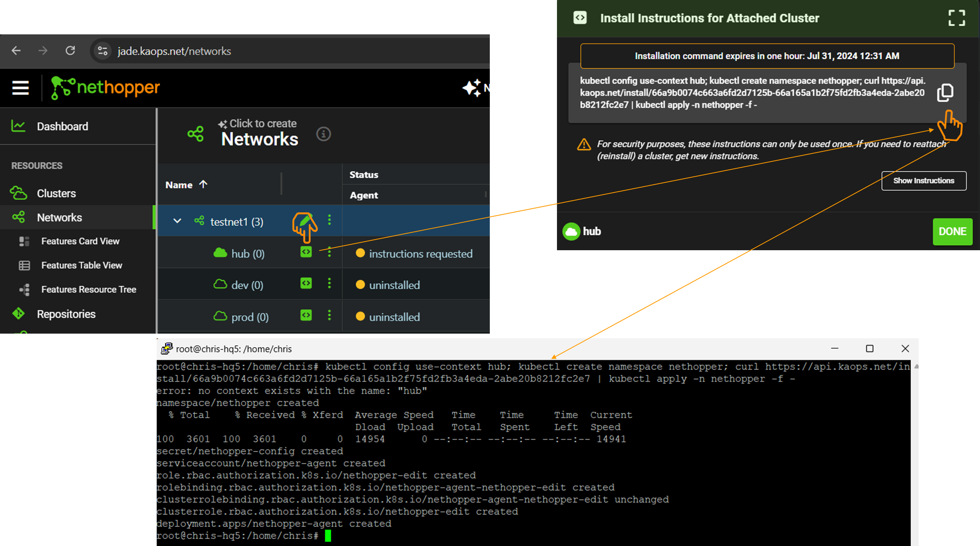Click the Status column header
980x546 pixels.
[364, 175]
